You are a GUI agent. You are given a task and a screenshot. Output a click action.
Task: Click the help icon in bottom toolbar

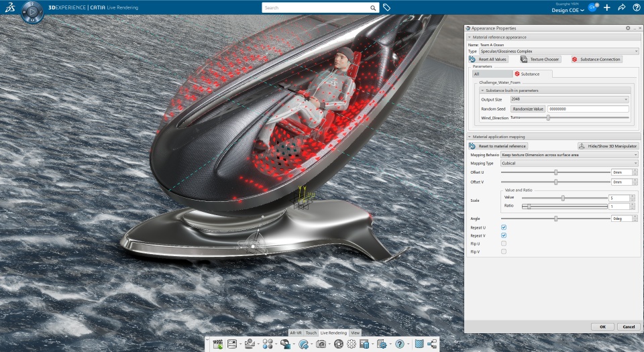coord(400,344)
